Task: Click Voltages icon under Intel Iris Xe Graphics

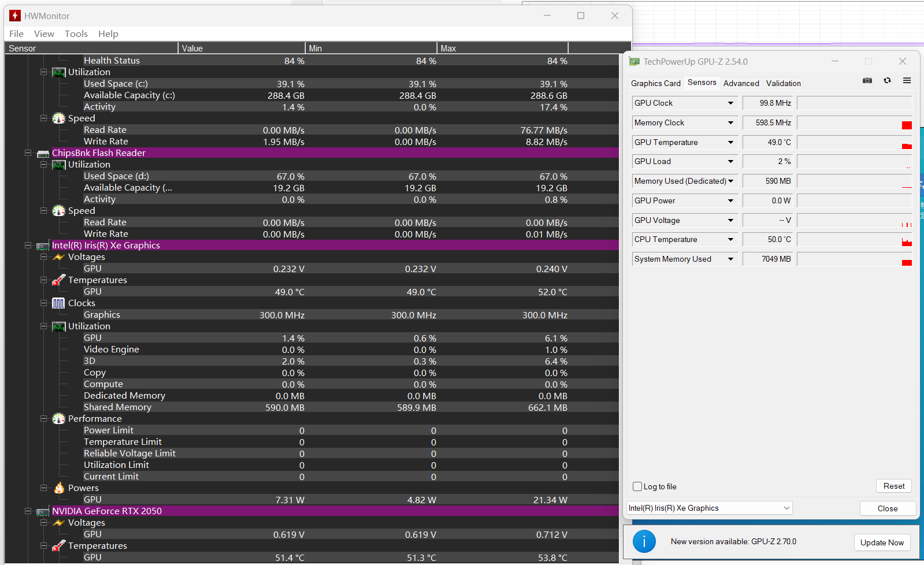Action: point(58,257)
